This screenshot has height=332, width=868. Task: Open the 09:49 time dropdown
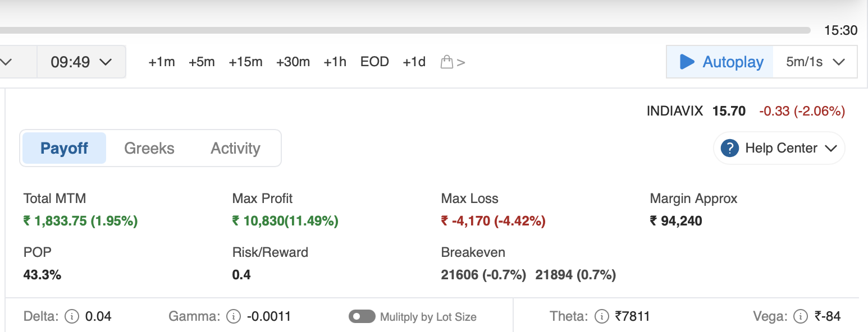pos(81,62)
